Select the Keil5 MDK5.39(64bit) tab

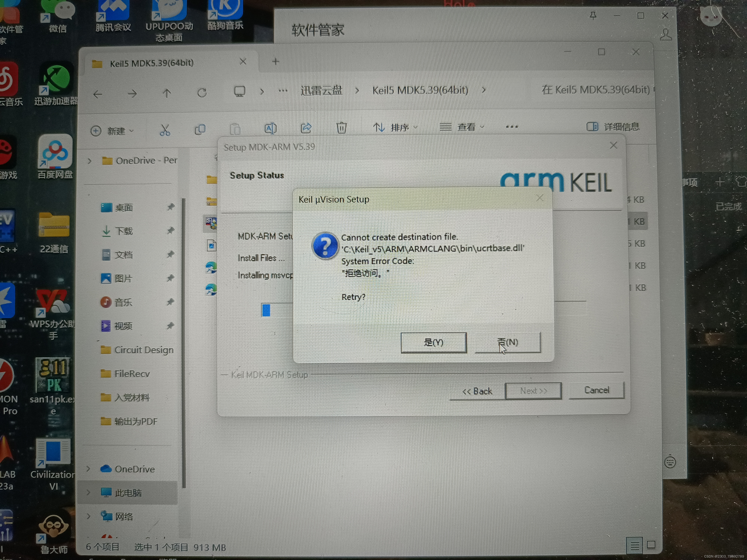tap(152, 63)
